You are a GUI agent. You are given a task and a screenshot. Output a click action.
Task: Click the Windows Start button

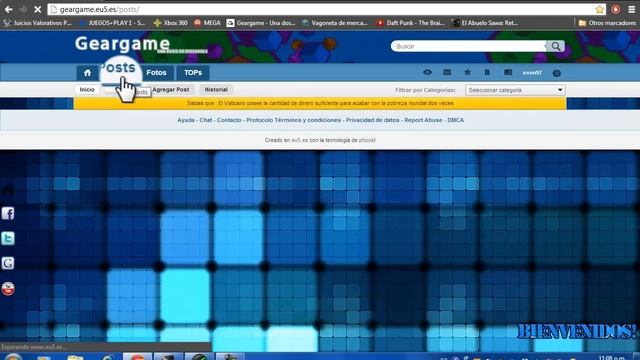13,356
